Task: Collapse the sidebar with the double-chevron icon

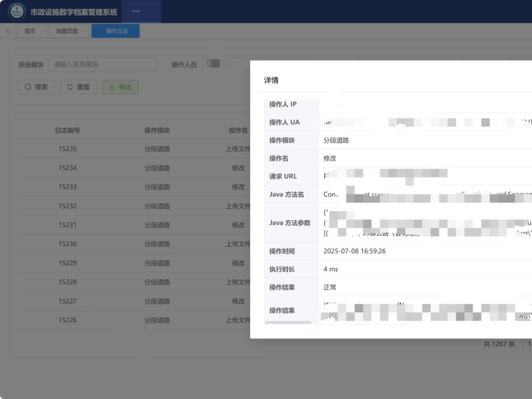Action: click(x=8, y=31)
